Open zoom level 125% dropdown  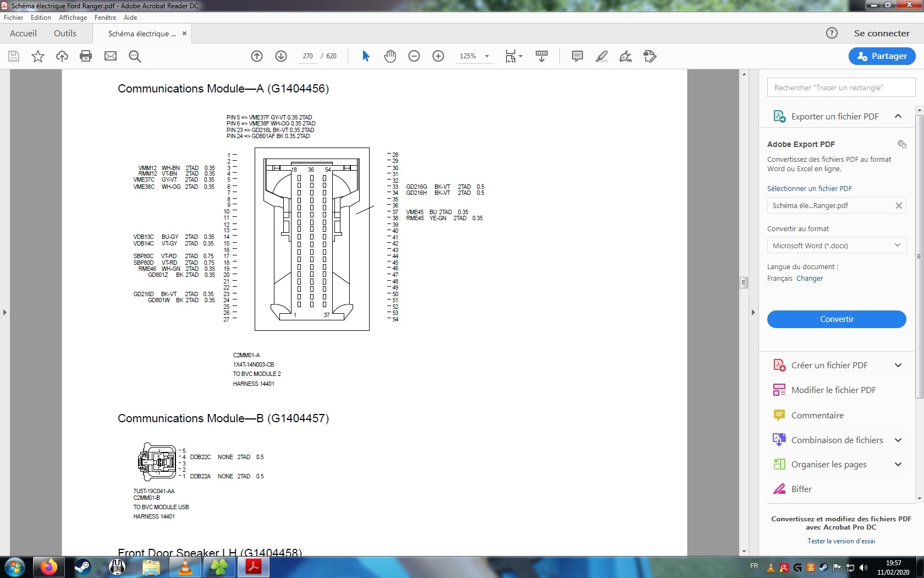pos(487,56)
